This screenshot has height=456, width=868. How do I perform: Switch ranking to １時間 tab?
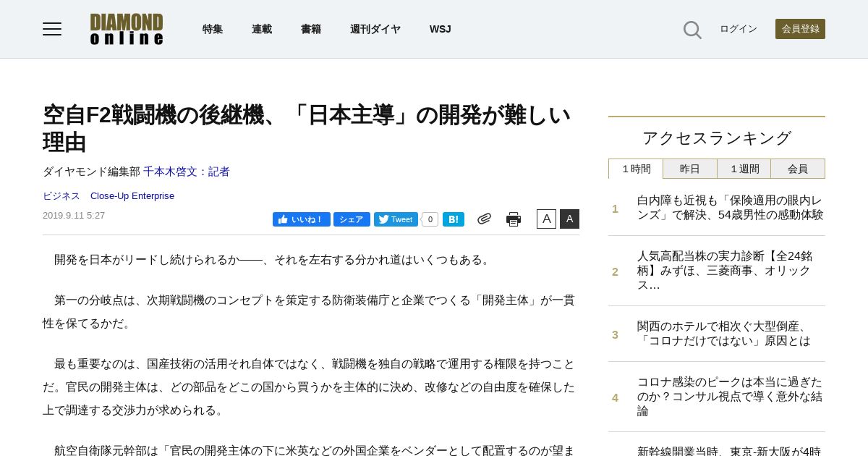636,169
